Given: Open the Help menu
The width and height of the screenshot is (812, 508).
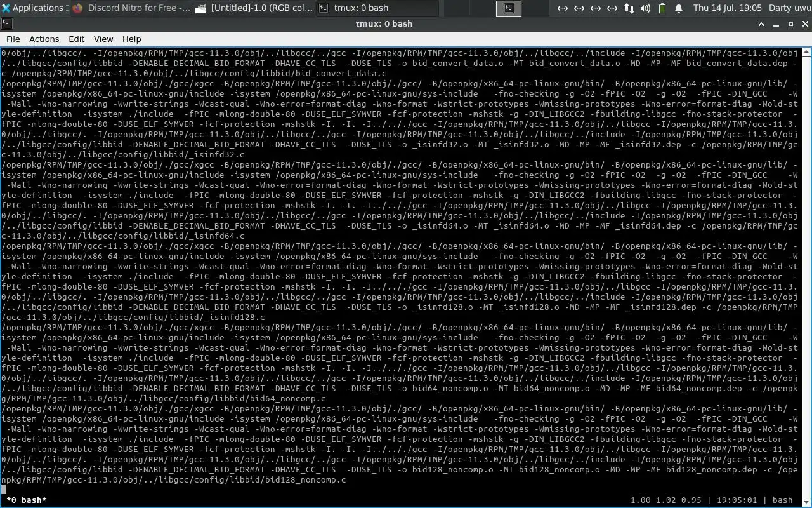Looking at the screenshot, I should coord(131,39).
